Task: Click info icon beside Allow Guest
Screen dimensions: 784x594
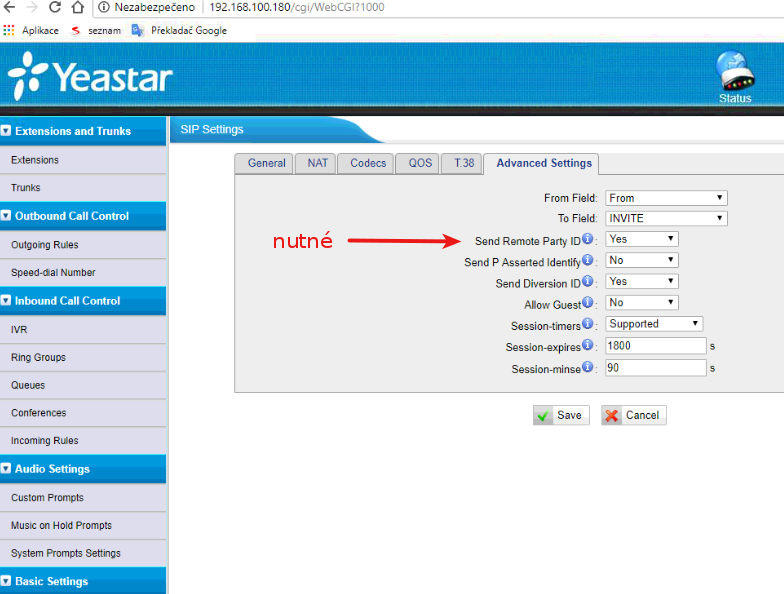Action: pos(588,303)
